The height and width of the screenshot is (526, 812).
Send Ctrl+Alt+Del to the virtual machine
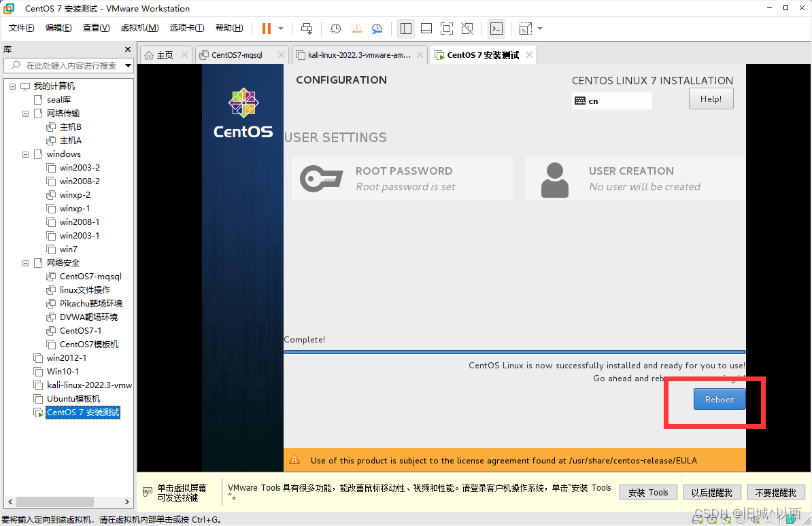click(307, 29)
